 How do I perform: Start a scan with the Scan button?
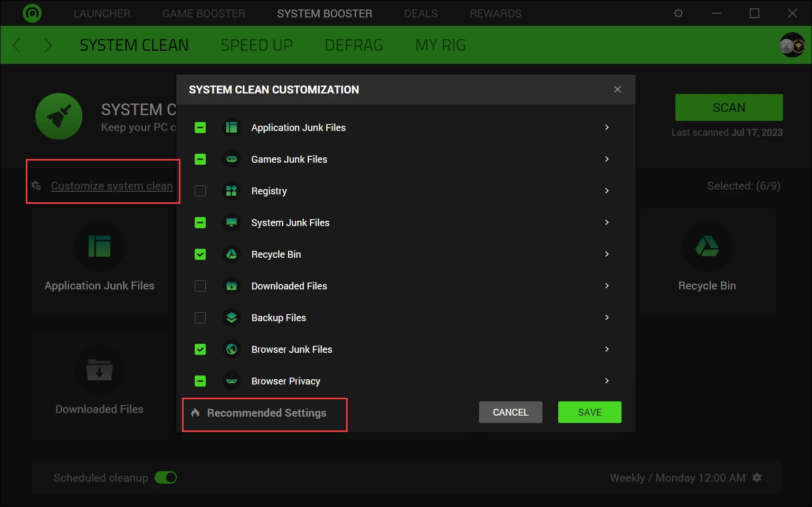coord(729,108)
